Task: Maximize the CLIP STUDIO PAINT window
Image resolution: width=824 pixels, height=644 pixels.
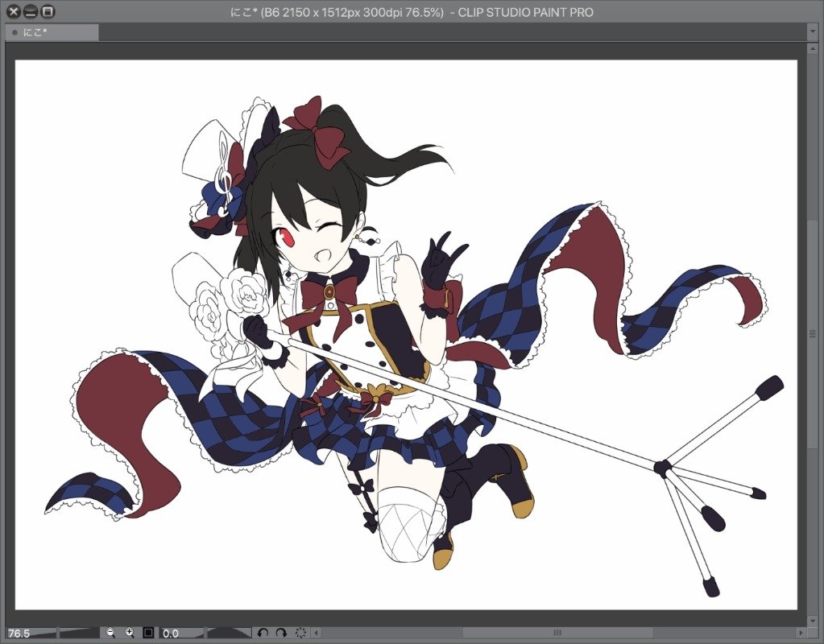Action: (48, 11)
